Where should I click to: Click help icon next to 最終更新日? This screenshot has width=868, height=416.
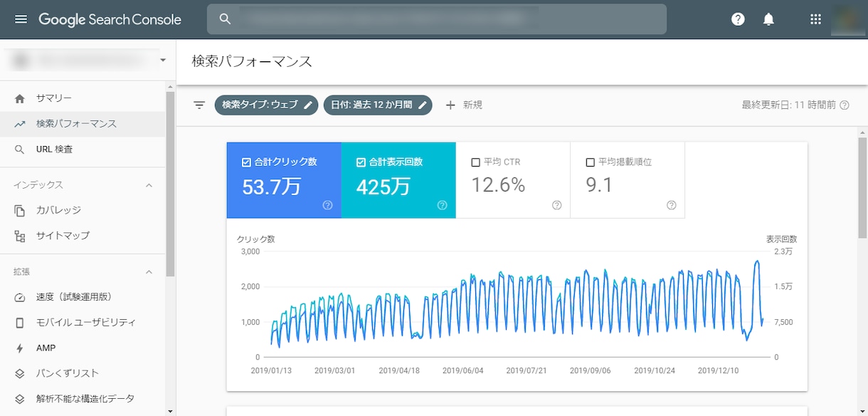click(x=845, y=105)
